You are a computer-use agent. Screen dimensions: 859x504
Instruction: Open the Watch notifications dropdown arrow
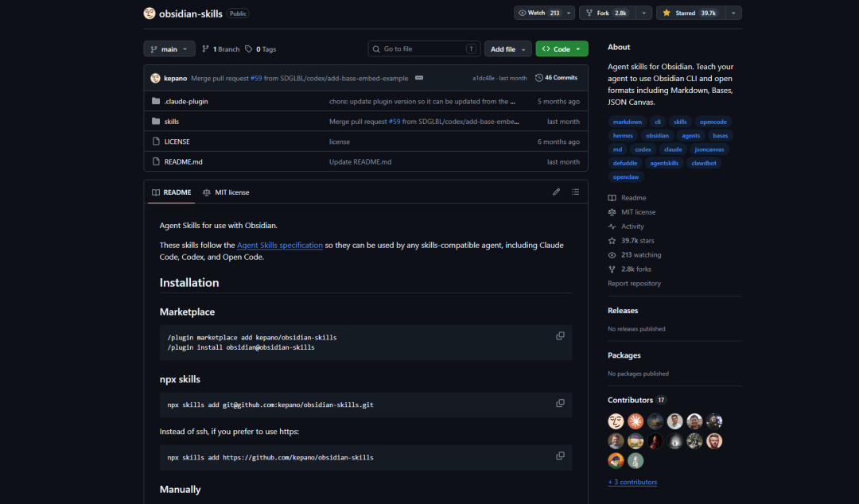(x=569, y=13)
